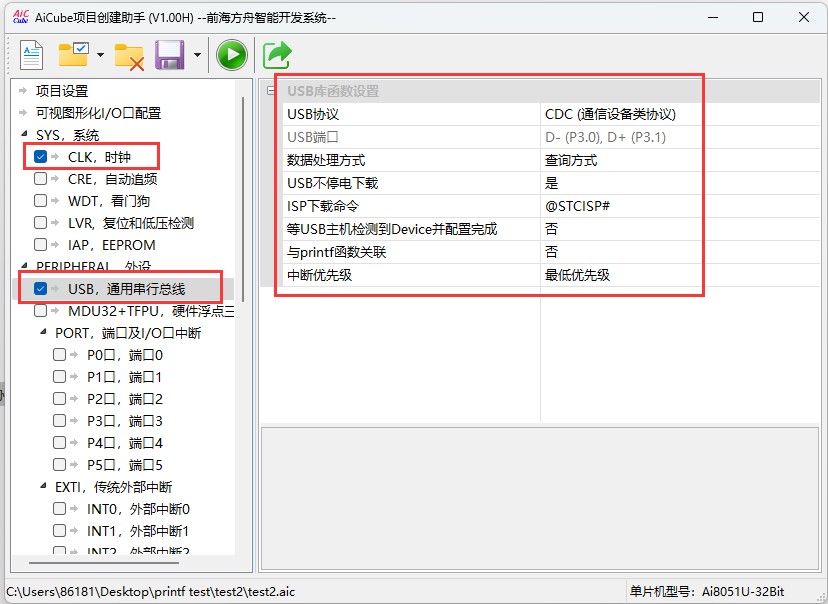Enable the P1口，端口1 checkbox
This screenshot has height=604, width=828.
coord(59,376)
